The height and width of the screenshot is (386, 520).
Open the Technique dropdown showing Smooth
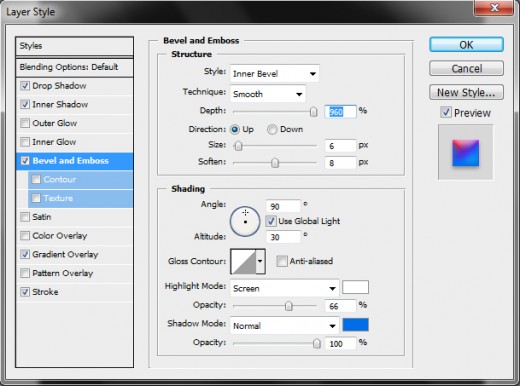pos(268,94)
